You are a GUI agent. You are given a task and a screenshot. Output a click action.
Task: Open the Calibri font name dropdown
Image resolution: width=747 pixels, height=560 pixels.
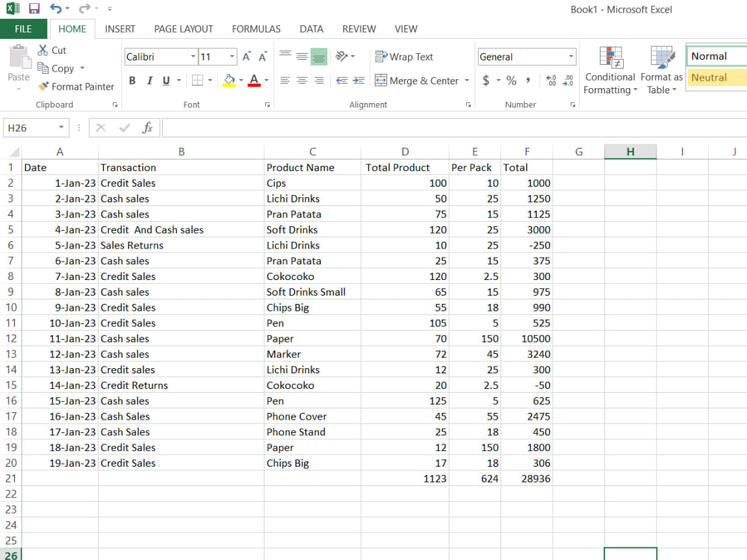click(193, 57)
